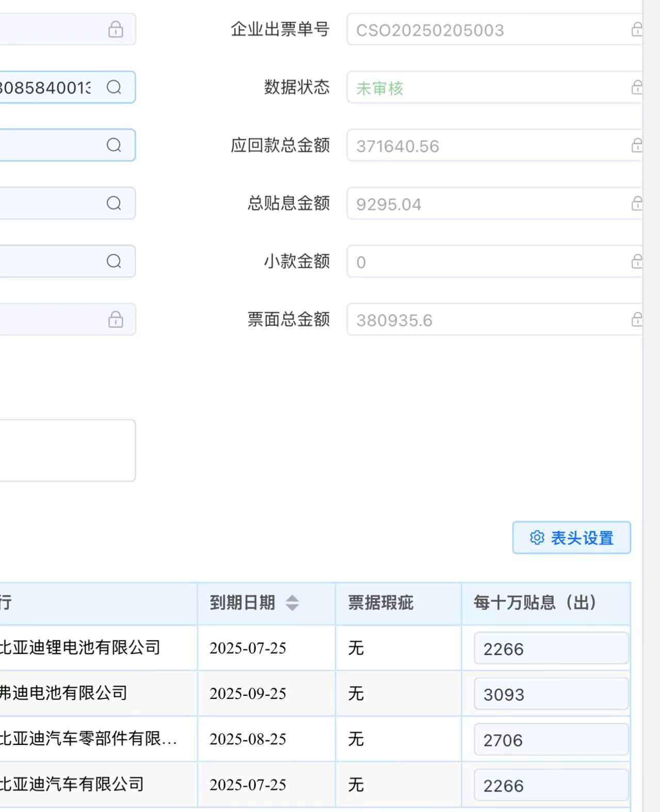
Task: Focus the 票面总金额 field 380935.6
Action: click(485, 320)
